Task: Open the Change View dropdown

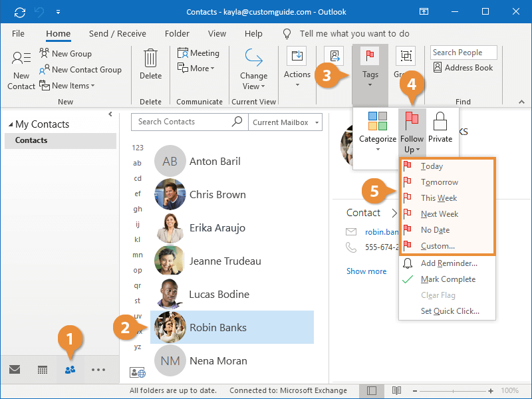Action: [254, 69]
